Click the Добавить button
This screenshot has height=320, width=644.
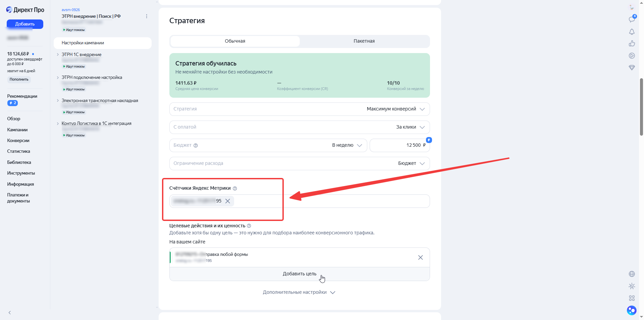pyautogui.click(x=25, y=24)
